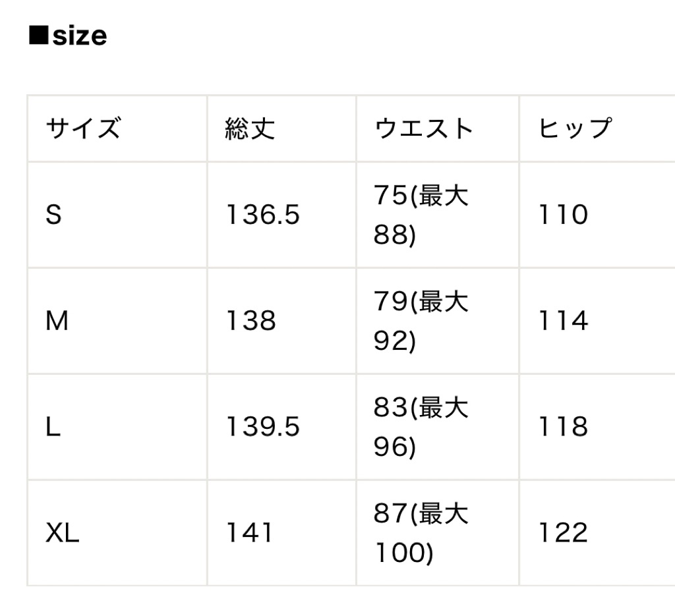Image resolution: width=675 pixels, height=616 pixels.
Task: Select the サイズ column header
Action: (x=83, y=128)
